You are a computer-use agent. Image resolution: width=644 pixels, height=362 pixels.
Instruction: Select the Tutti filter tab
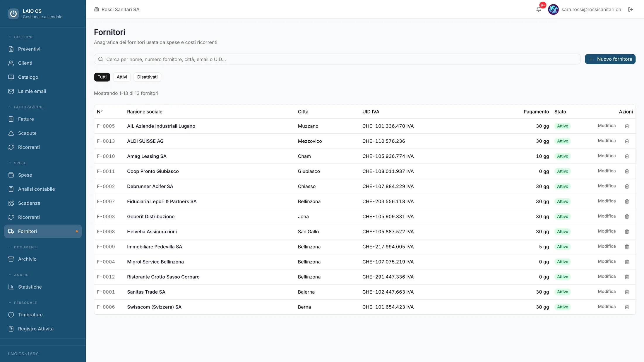click(102, 77)
